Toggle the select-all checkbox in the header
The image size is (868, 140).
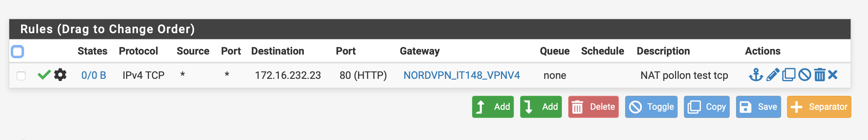17,52
